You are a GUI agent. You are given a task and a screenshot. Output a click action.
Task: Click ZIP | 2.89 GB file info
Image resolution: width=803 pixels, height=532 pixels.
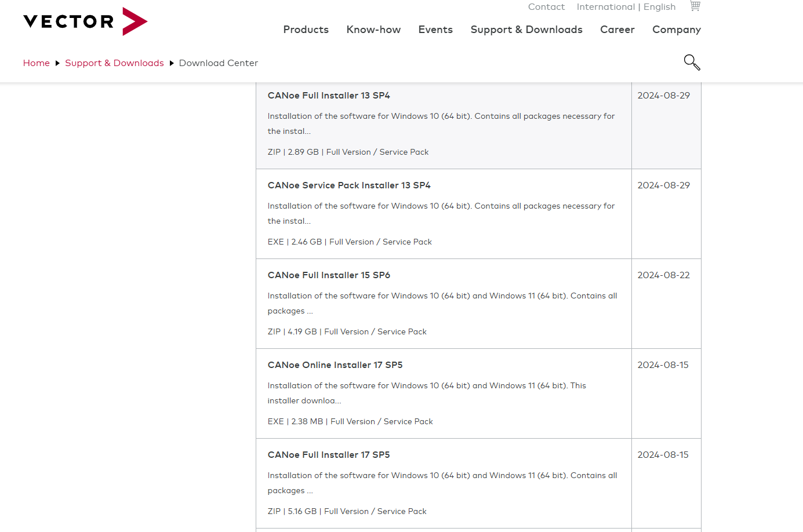coord(348,152)
